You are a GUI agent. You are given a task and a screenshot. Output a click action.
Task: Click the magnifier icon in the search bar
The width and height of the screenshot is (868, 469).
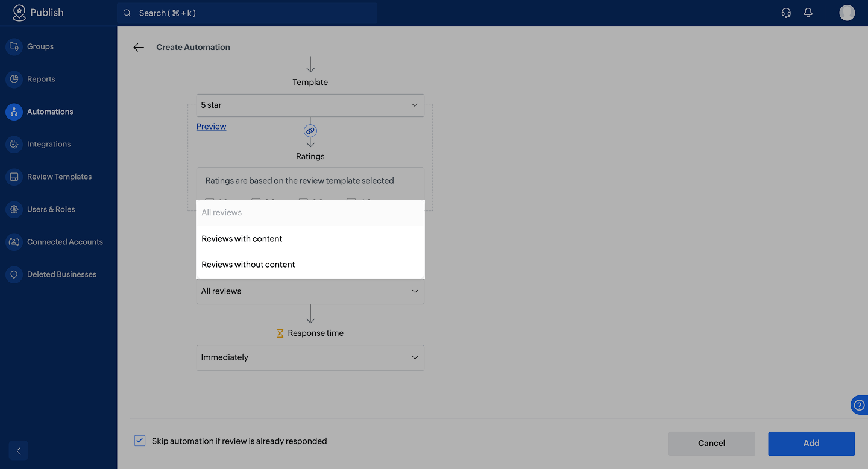127,13
